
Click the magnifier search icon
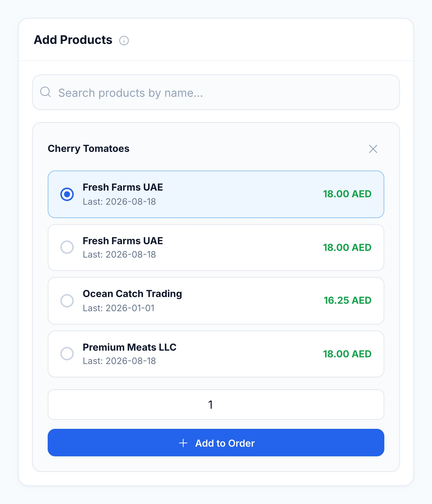(x=45, y=92)
